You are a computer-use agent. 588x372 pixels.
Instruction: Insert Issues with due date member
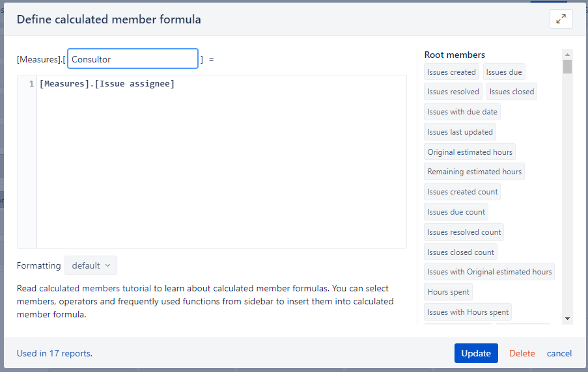point(462,112)
